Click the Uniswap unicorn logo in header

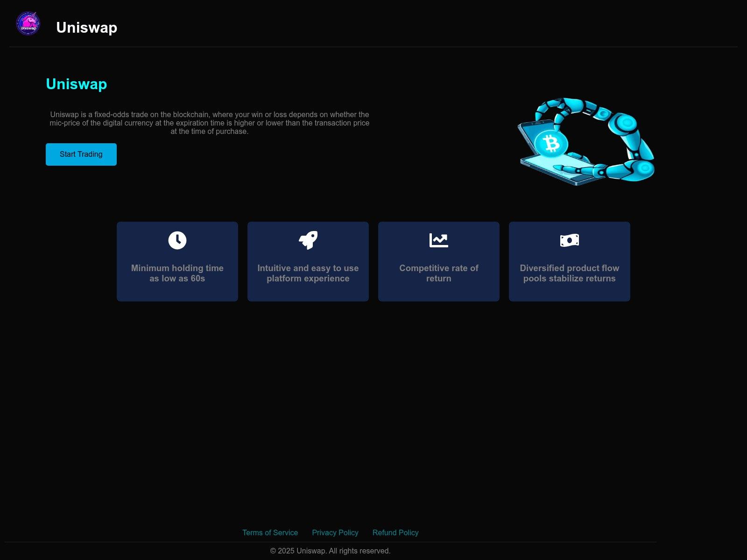tap(28, 24)
